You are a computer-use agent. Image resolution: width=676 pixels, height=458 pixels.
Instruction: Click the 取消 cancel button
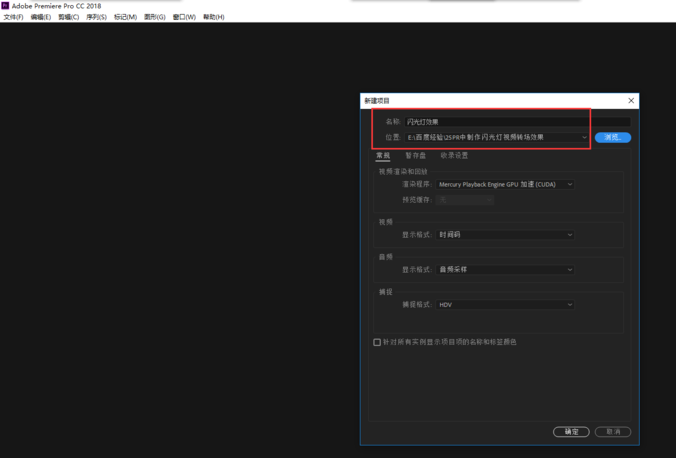[613, 432]
